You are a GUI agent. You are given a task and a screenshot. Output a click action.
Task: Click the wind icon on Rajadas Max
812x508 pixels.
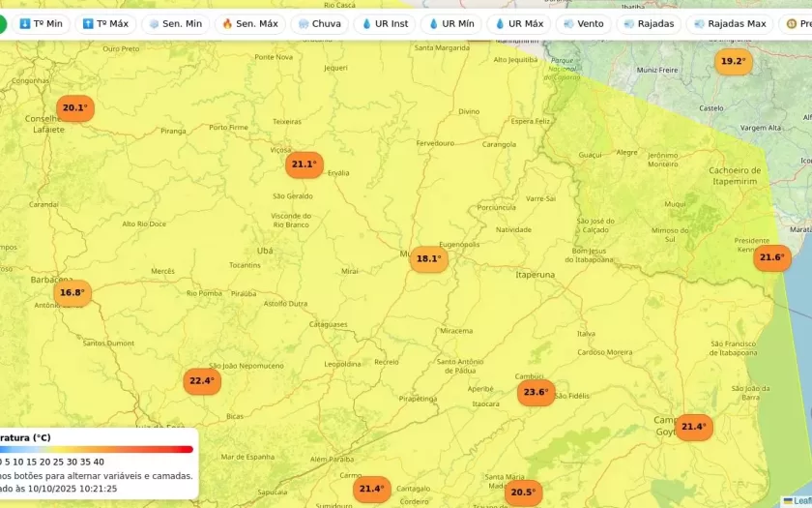pos(699,24)
